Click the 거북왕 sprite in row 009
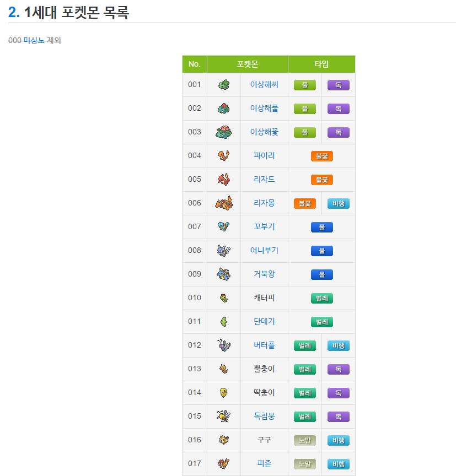This screenshot has height=476, width=456. point(224,274)
